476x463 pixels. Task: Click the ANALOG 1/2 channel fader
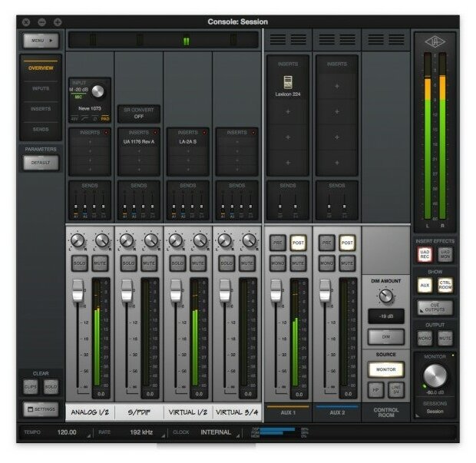point(78,290)
